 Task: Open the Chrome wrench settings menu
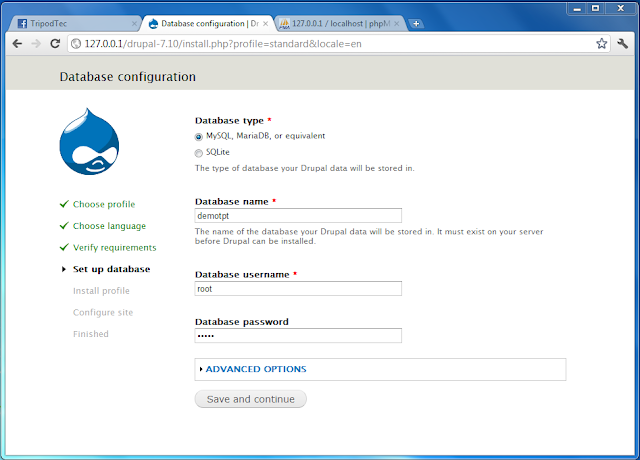click(x=622, y=44)
